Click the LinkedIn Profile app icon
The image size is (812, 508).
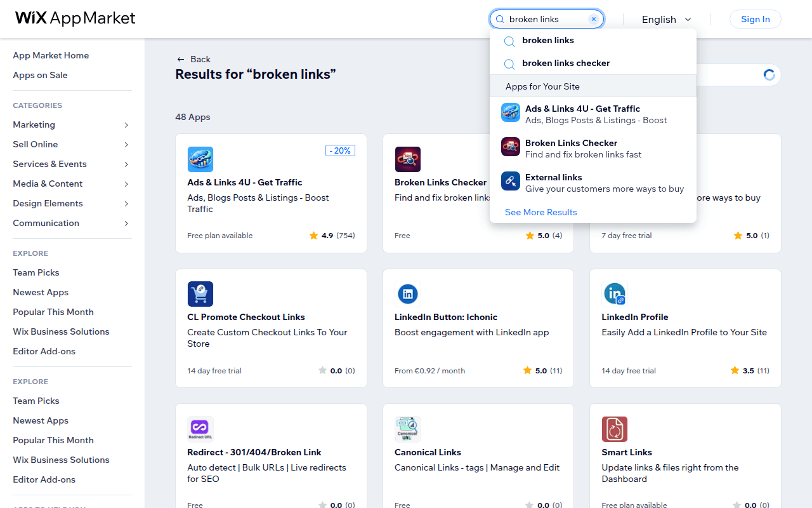pos(615,294)
